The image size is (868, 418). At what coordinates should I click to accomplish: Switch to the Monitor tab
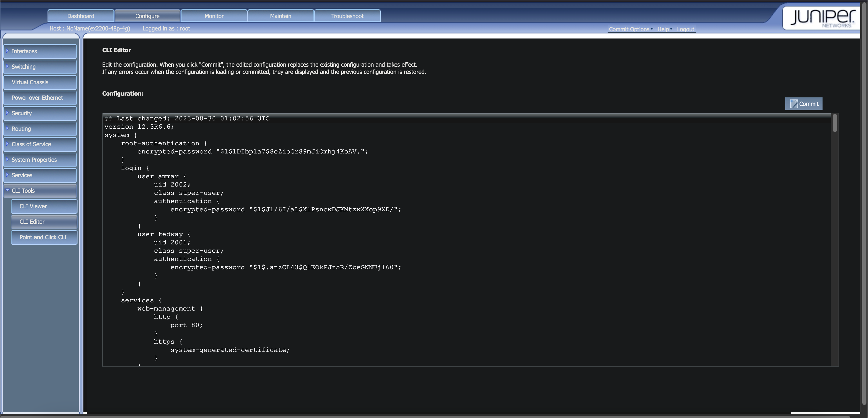(x=213, y=16)
